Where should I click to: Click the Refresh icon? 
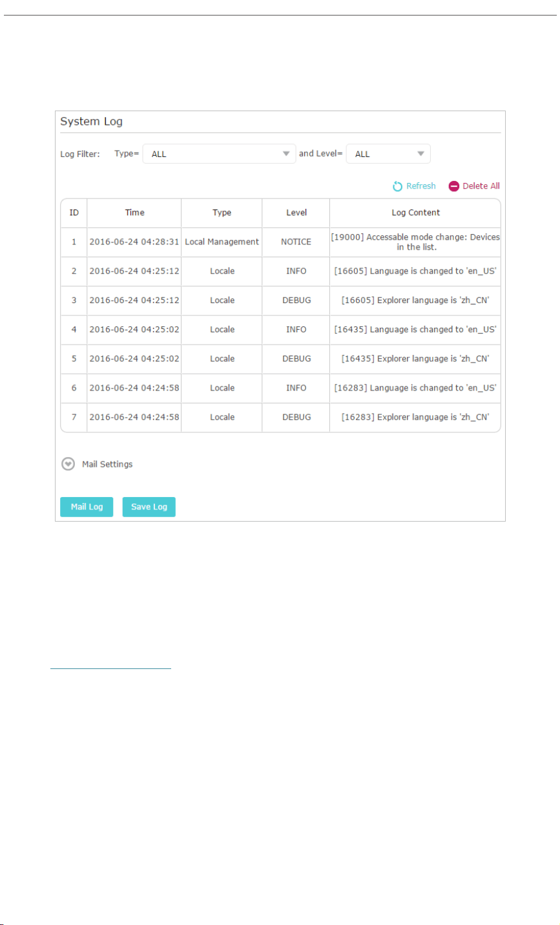[398, 186]
